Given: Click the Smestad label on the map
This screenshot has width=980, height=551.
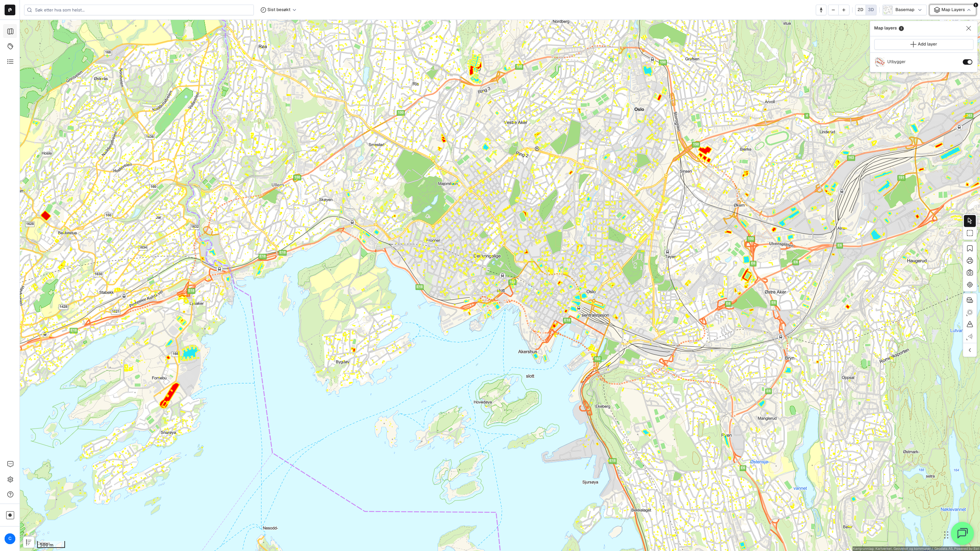Looking at the screenshot, I should click(376, 145).
